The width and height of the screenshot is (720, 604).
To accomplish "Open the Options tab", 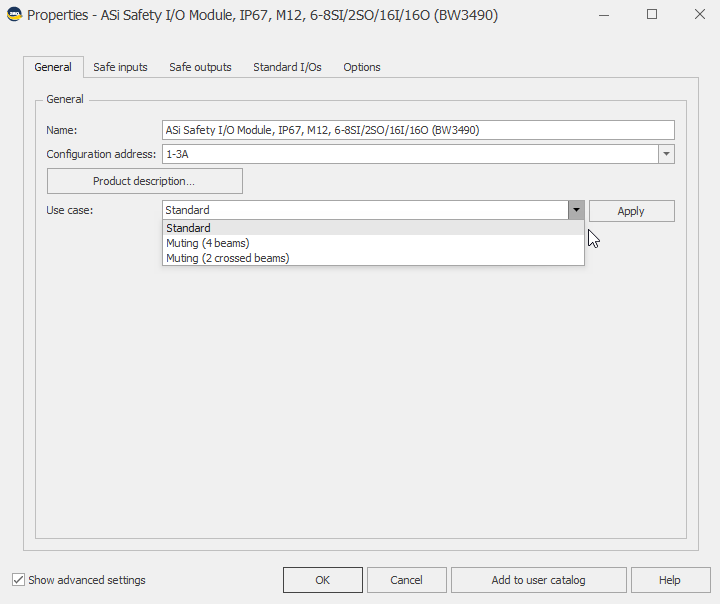I will [361, 67].
